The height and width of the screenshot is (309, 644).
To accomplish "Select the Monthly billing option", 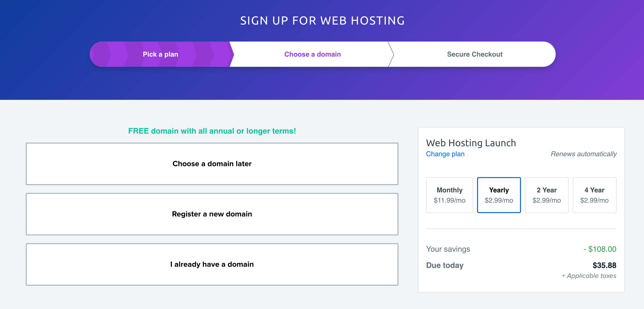I will tap(449, 195).
